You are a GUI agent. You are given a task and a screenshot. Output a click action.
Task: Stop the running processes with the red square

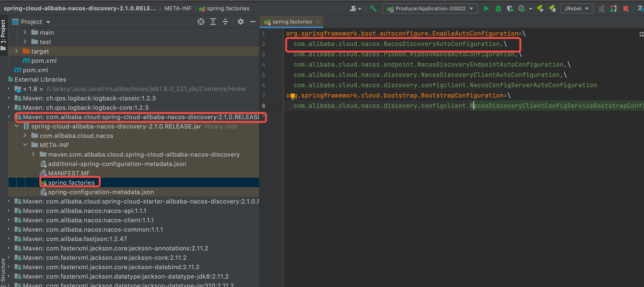point(626,9)
